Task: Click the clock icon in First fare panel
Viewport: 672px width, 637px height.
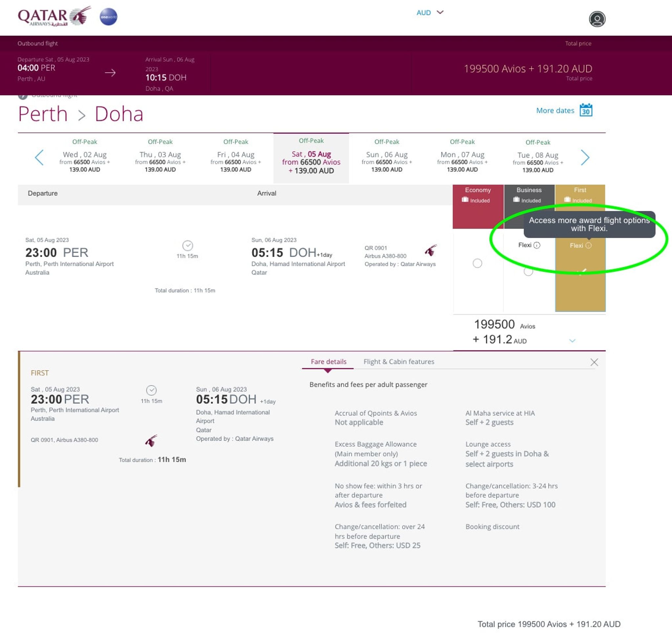Action: (151, 390)
